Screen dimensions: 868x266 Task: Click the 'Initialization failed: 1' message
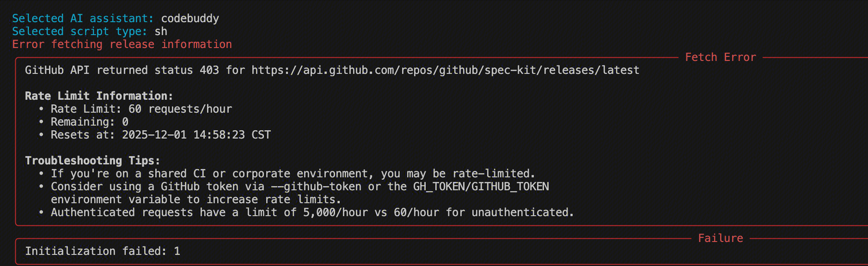click(102, 251)
